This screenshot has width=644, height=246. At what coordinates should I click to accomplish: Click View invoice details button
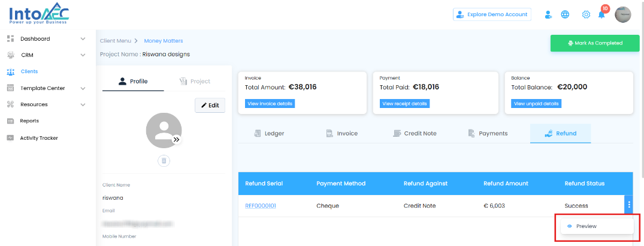(270, 104)
